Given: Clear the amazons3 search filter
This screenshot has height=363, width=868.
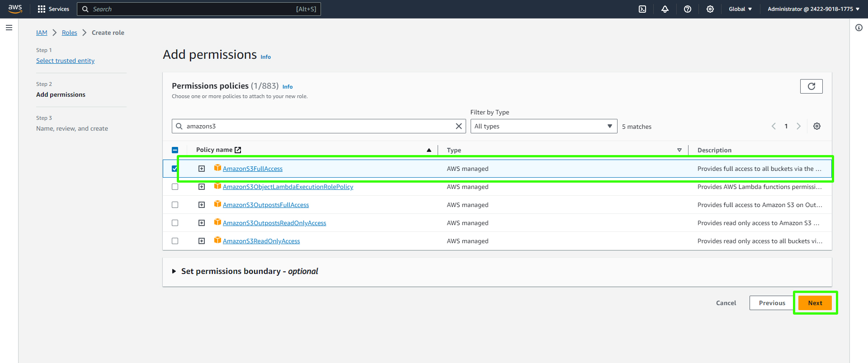Looking at the screenshot, I should 458,126.
